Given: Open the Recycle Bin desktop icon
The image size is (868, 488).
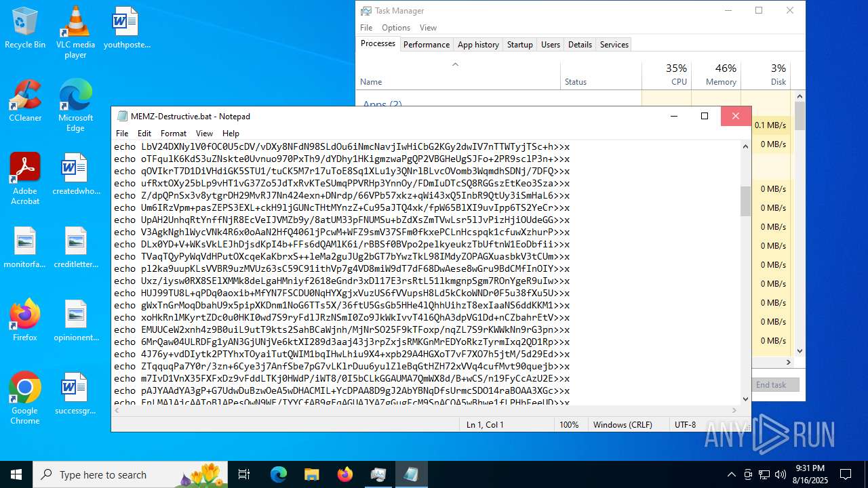Looking at the screenshot, I should coord(25,28).
